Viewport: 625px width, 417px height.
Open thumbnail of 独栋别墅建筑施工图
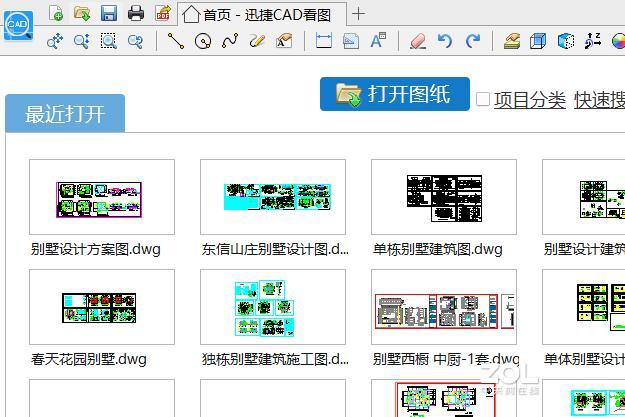click(x=273, y=307)
